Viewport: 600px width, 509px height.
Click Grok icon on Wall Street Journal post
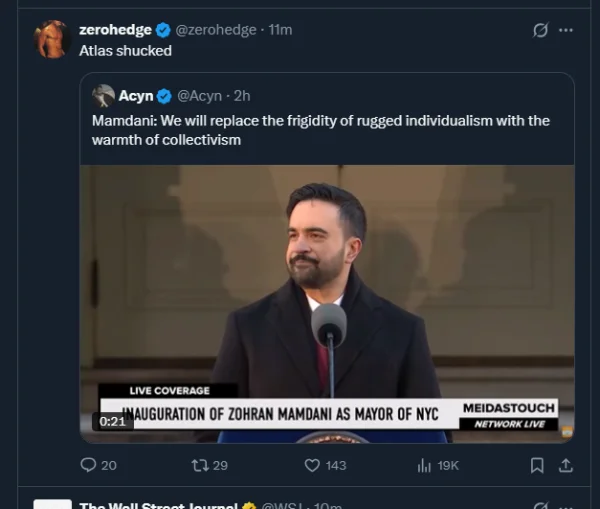[x=540, y=505]
